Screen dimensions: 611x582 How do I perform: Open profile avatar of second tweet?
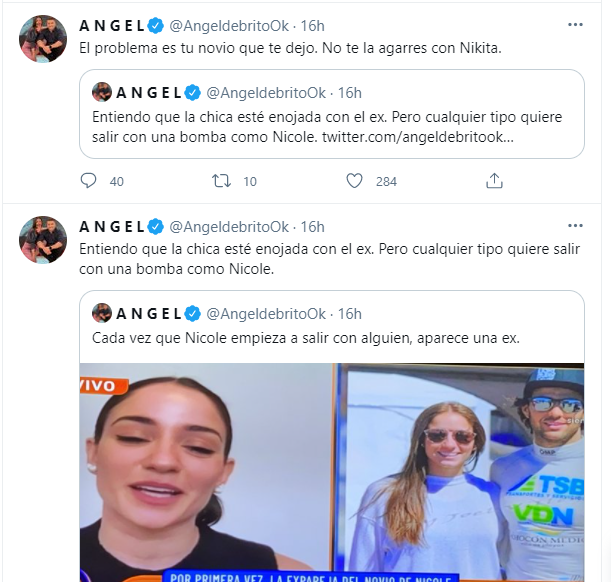[43, 240]
